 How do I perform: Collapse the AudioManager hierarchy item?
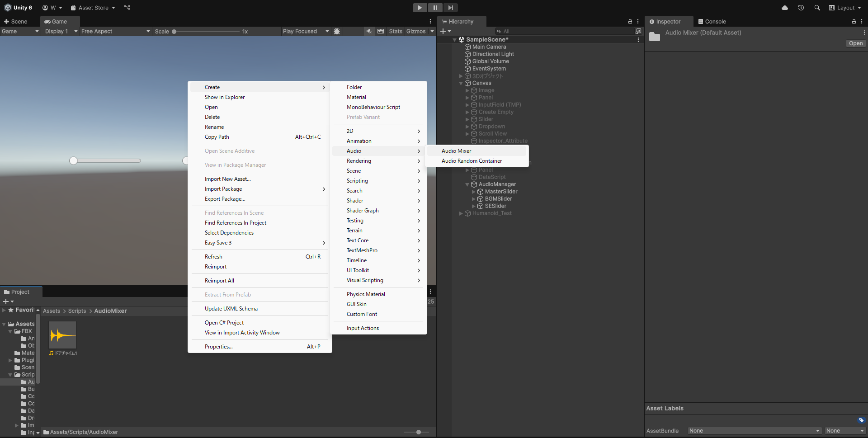click(x=467, y=184)
